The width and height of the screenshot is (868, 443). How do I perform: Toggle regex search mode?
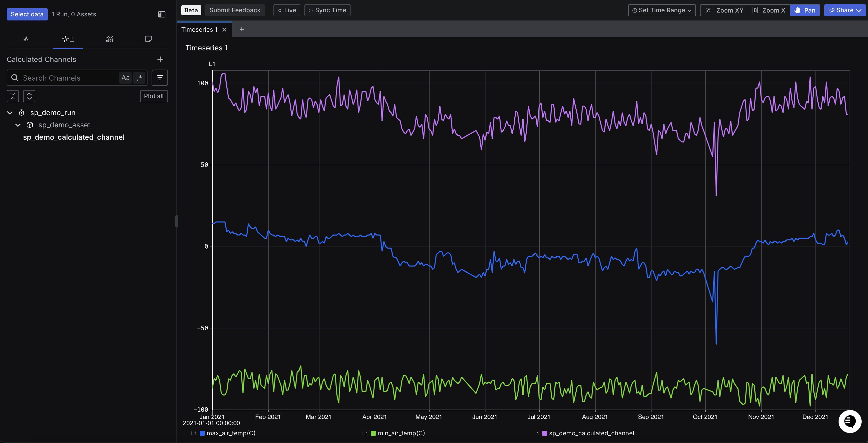(x=140, y=78)
